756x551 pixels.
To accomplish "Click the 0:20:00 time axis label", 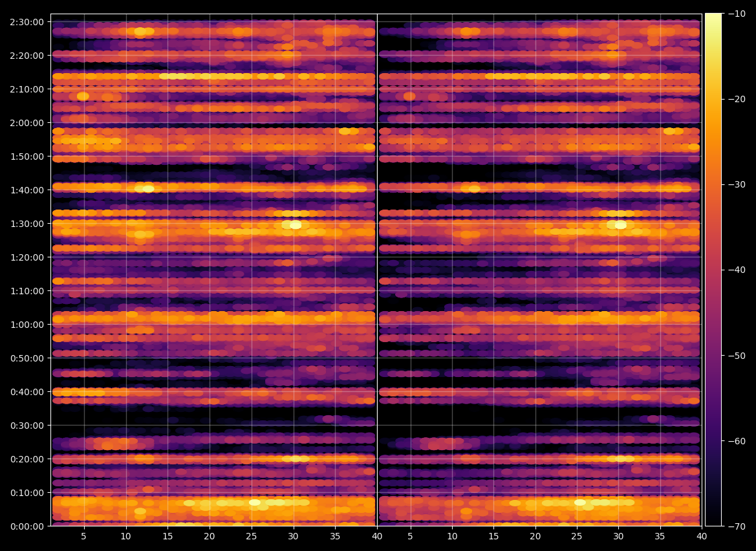I will tap(27, 459).
